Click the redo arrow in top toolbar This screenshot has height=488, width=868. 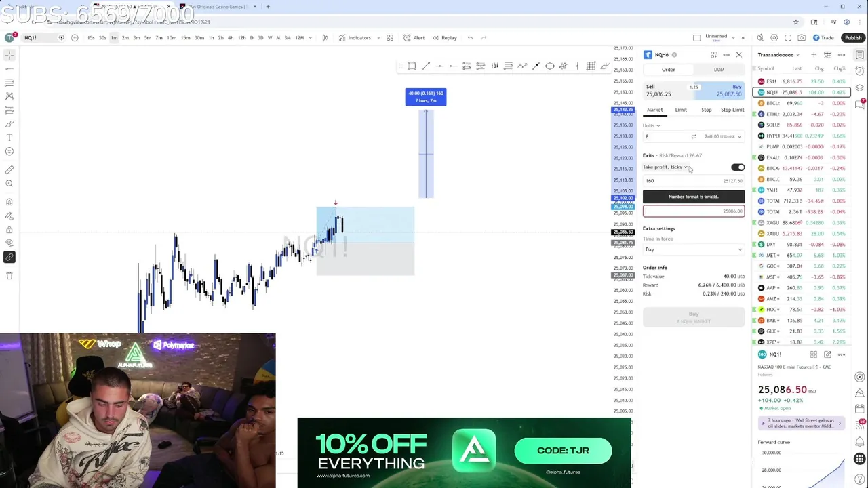[x=484, y=38]
